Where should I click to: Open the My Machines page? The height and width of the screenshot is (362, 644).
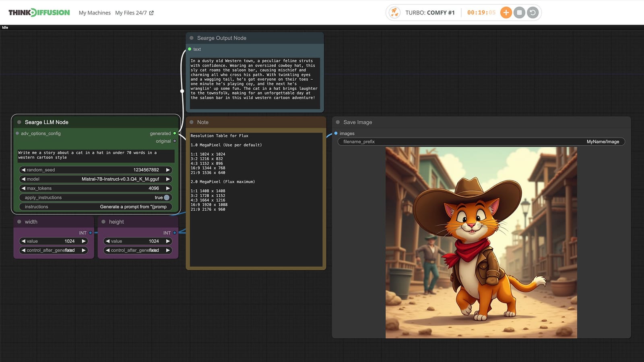[x=94, y=12]
